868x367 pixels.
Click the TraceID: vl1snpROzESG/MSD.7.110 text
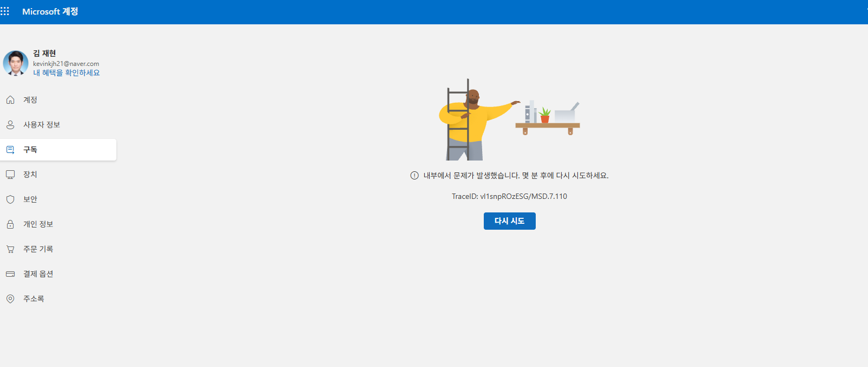point(509,196)
